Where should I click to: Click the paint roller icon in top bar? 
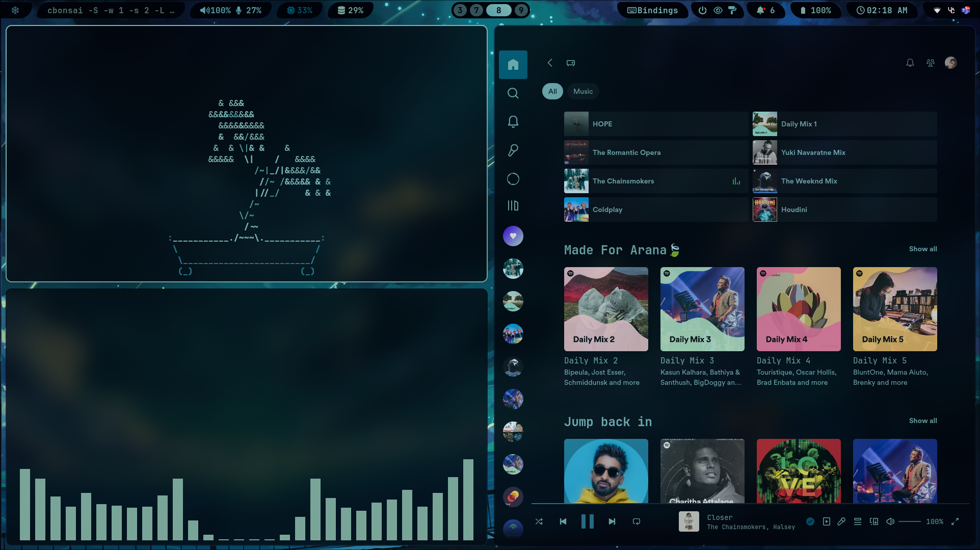(x=732, y=10)
